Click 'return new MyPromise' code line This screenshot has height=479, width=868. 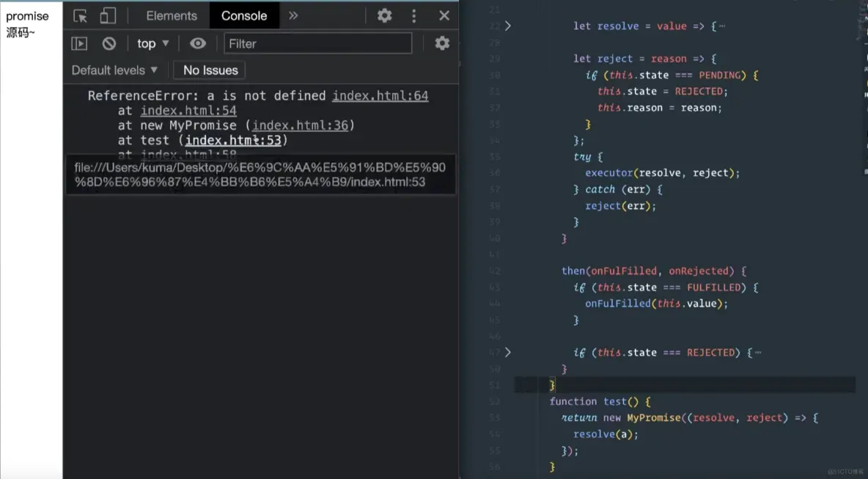pyautogui.click(x=690, y=417)
